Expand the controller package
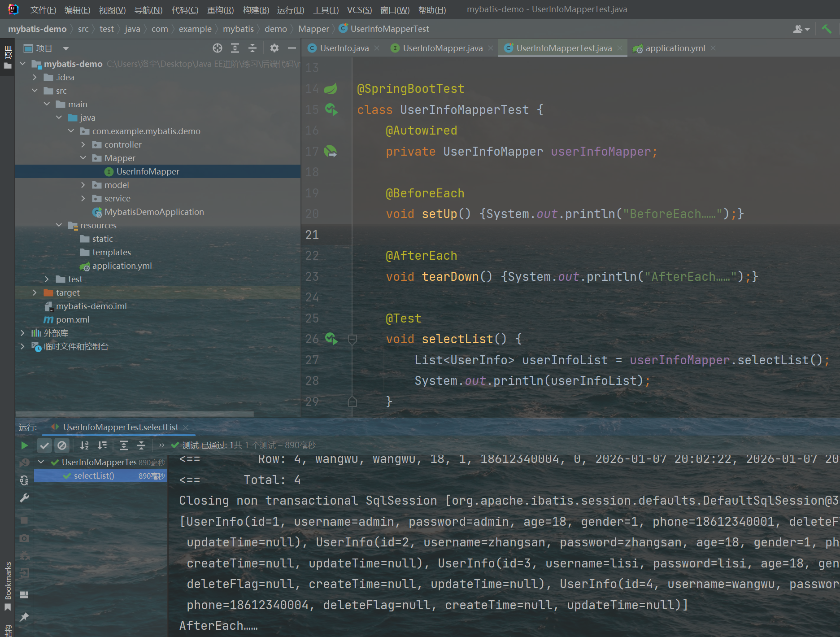Screen dimensions: 840x637 [x=83, y=144]
